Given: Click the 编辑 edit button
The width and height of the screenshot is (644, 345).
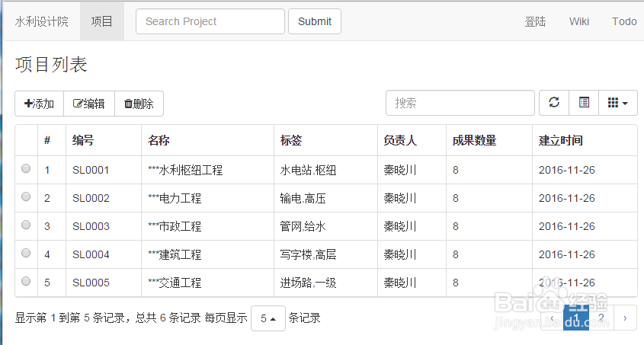Looking at the screenshot, I should (89, 104).
